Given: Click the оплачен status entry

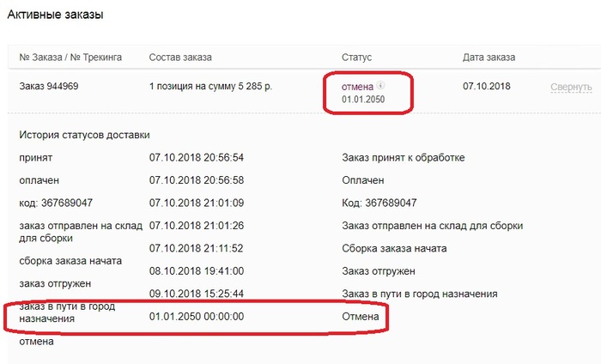Looking at the screenshot, I should pos(39,180).
